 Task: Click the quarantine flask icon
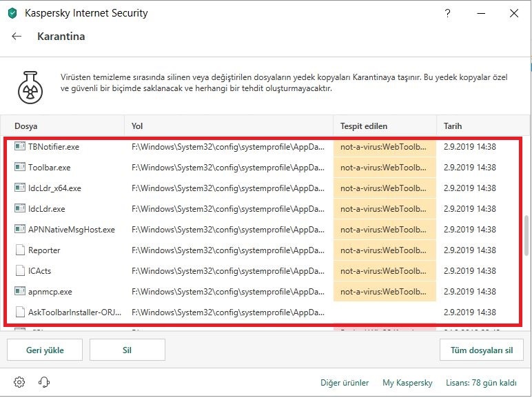point(31,87)
